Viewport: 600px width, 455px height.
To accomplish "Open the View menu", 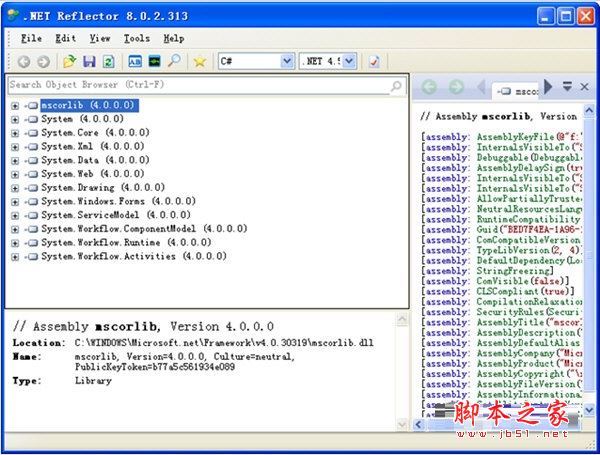I will point(100,38).
